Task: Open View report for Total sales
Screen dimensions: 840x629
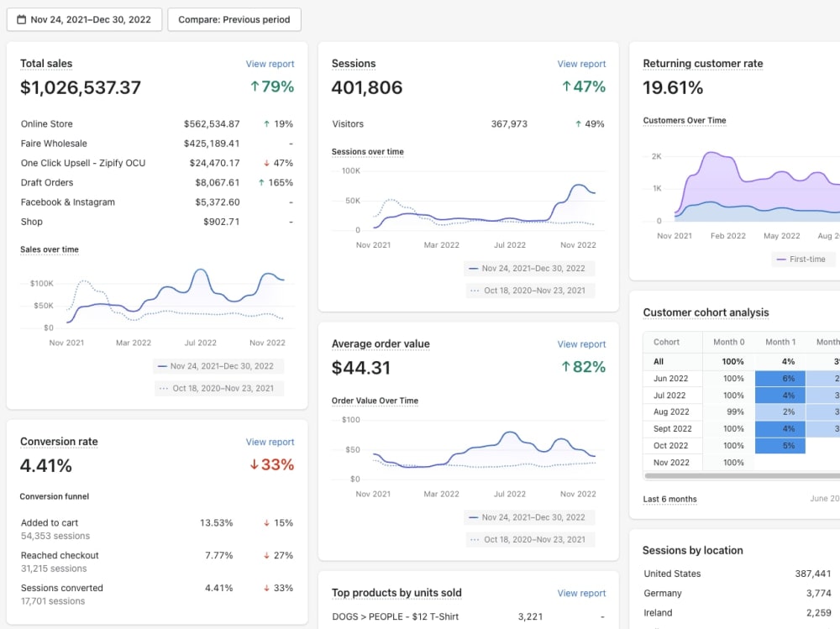Action: point(270,64)
